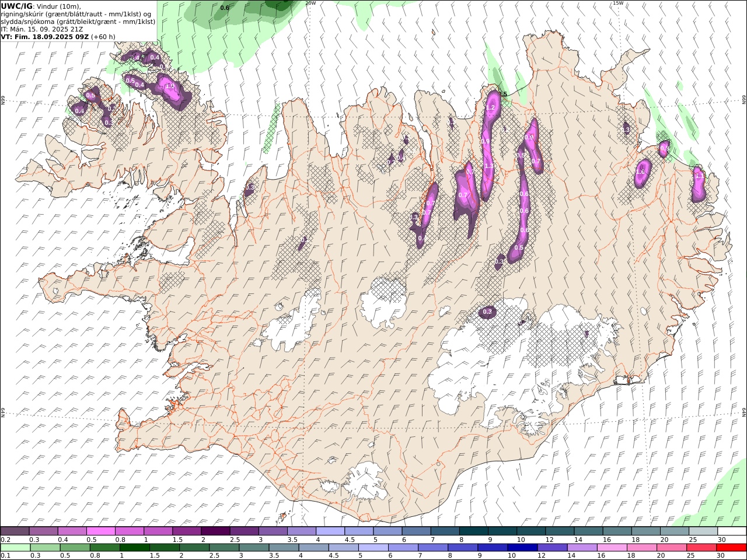Click the pale green 0.1 swatch in lower legend
Screen dimensions: 747x560
point(15,547)
